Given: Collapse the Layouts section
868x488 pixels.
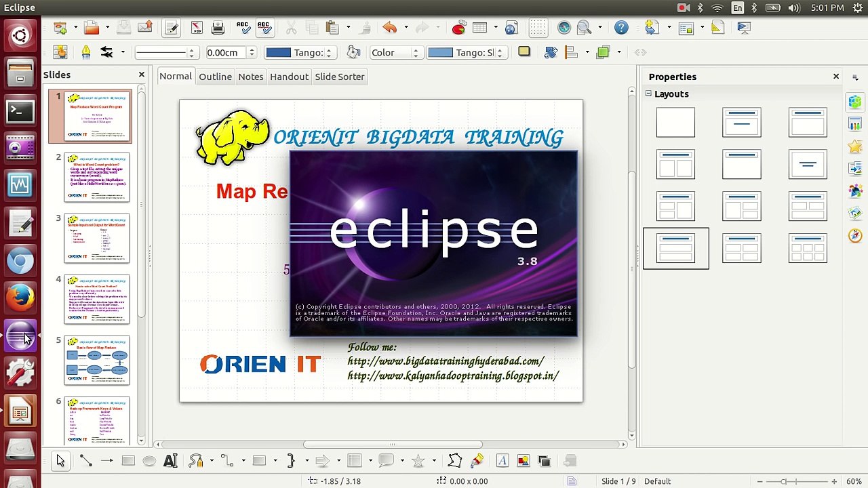Looking at the screenshot, I should (x=648, y=94).
